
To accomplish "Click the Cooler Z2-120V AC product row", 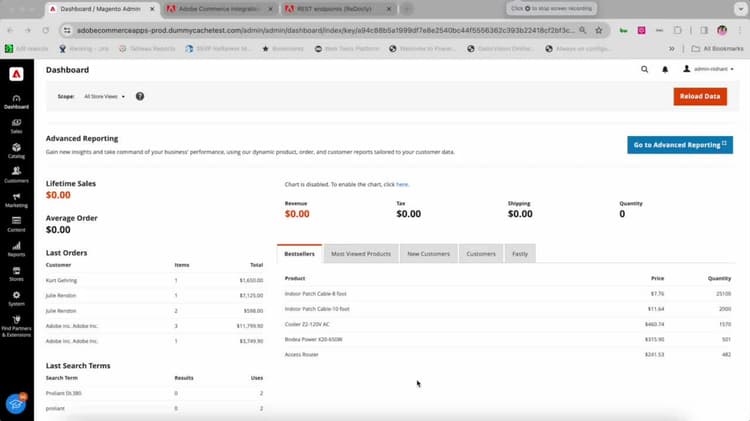I will click(x=508, y=324).
